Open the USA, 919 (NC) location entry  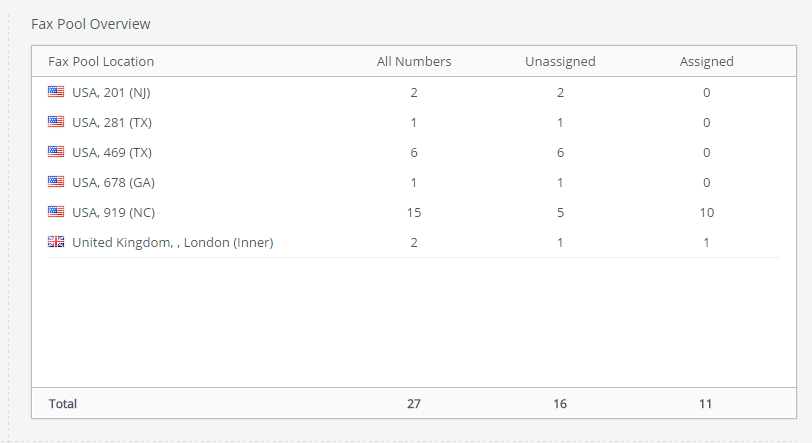tap(113, 212)
